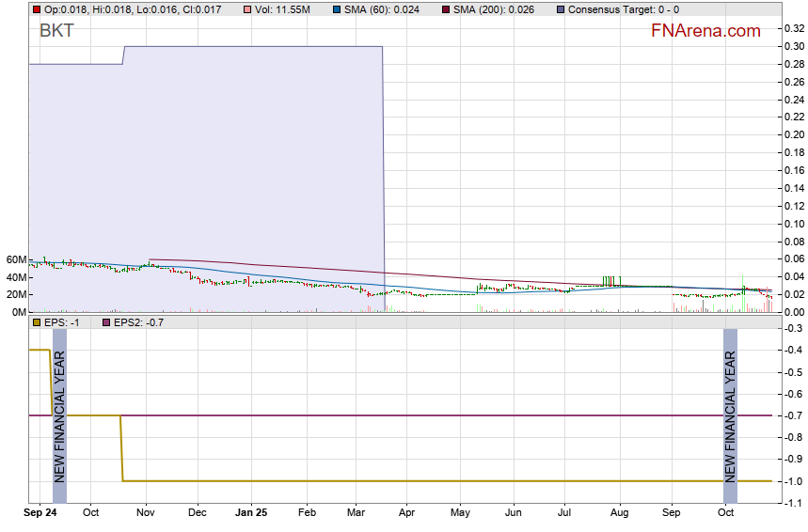This screenshot has height=532, width=808.
Task: Click the BKT ticker symbol label
Action: point(56,31)
